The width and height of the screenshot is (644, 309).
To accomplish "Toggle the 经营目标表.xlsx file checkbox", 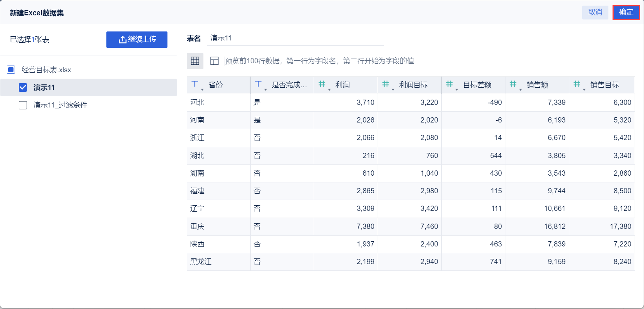I will tap(11, 70).
